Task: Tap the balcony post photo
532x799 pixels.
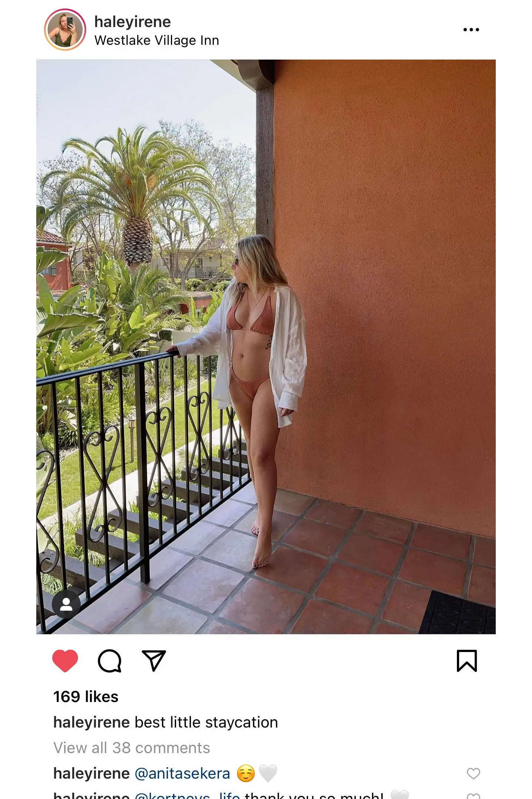Action: point(266,347)
